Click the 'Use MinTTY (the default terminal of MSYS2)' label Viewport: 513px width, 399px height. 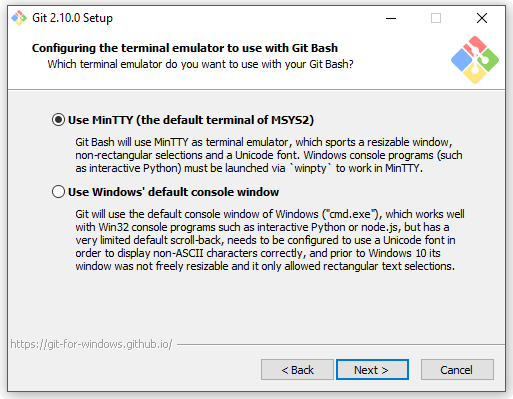click(191, 120)
